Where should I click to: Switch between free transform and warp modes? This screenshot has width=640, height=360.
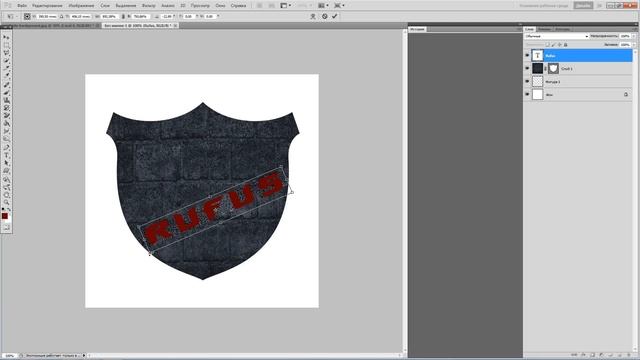tap(313, 16)
